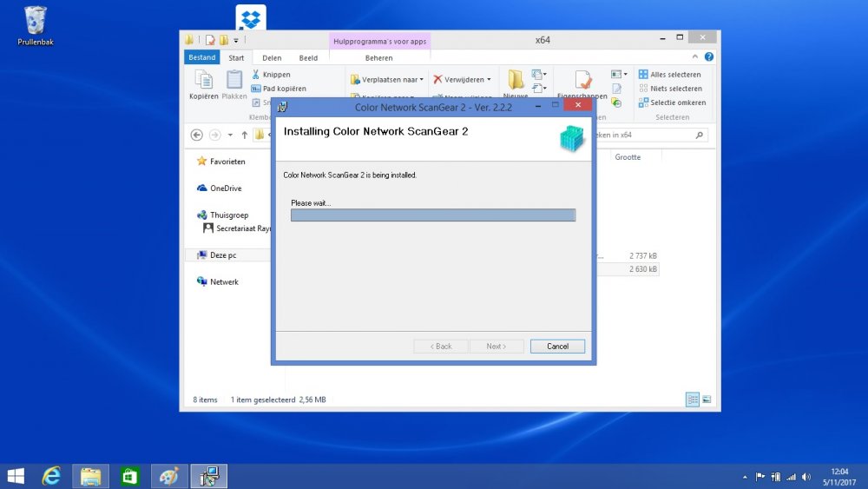868x489 pixels.
Task: Open the Prullenbak recycle bin icon
Action: point(36,21)
